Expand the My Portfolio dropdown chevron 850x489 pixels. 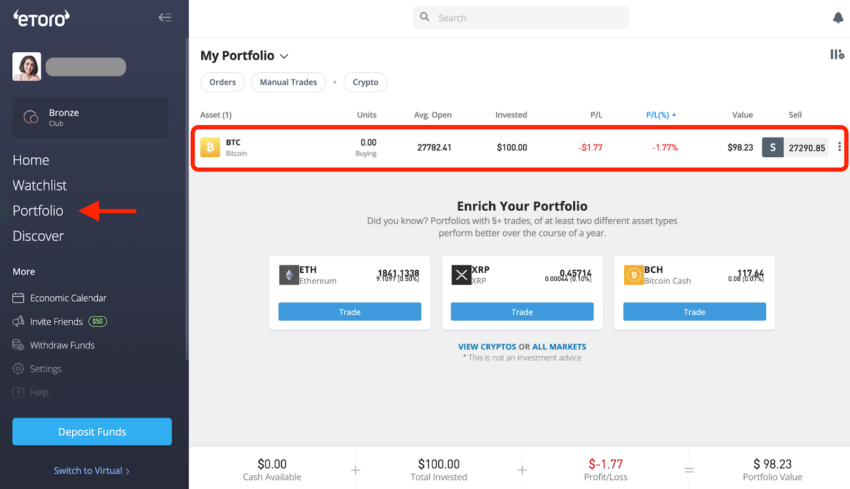[284, 56]
